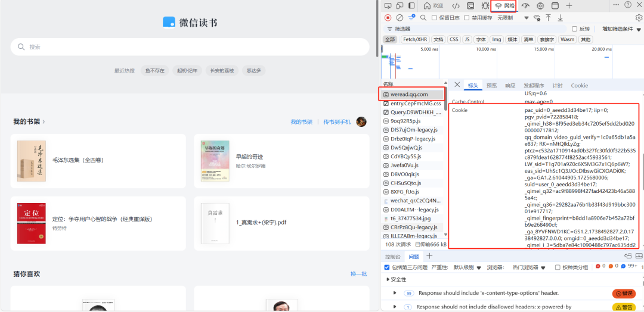The width and height of the screenshot is (644, 312).
Task: Check the 按种类分组 checkbox
Action: (558, 267)
